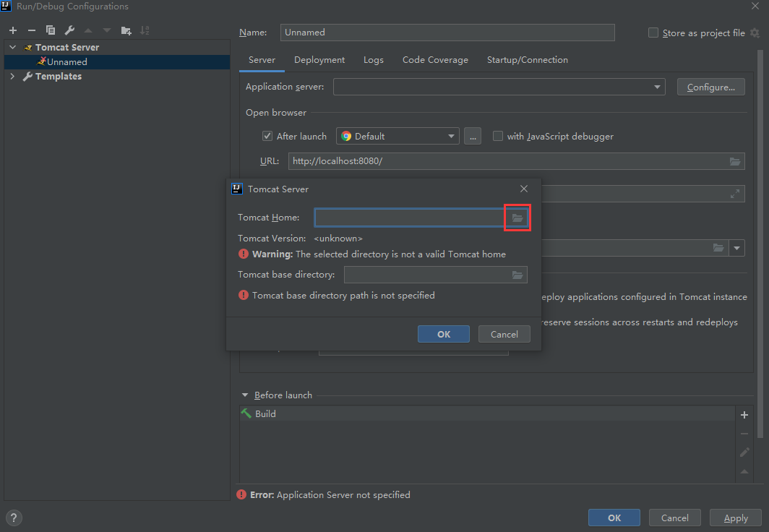
Task: Add a new configuration with plus icon
Action: (13, 30)
